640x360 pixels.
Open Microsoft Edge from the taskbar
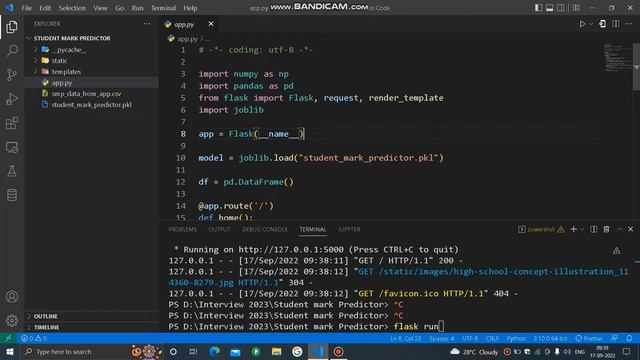[x=214, y=351]
